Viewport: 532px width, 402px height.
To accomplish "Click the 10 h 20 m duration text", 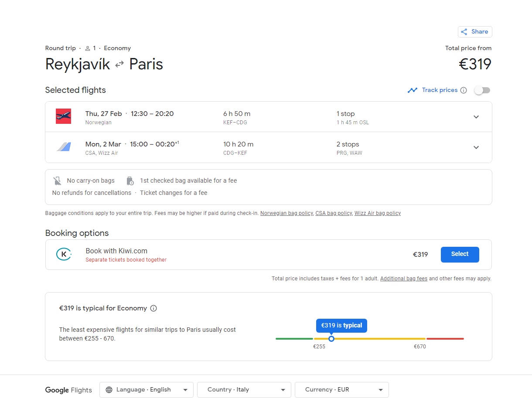I will (x=239, y=144).
